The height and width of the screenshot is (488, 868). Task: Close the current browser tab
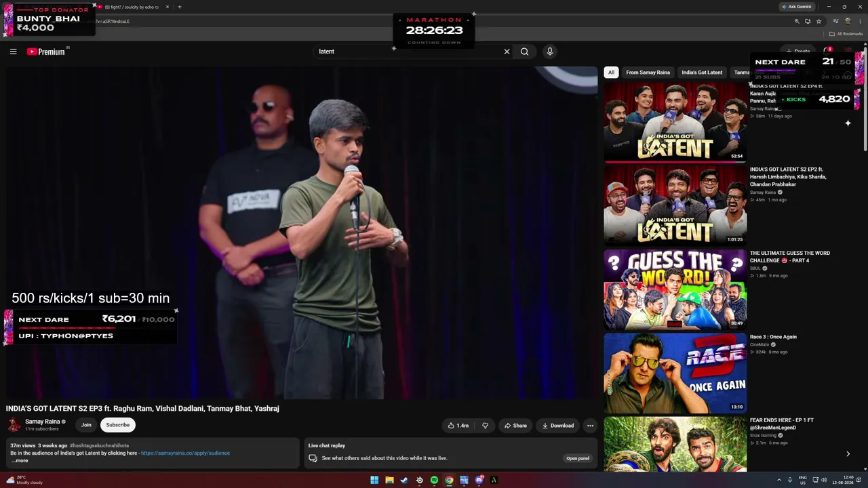167,7
